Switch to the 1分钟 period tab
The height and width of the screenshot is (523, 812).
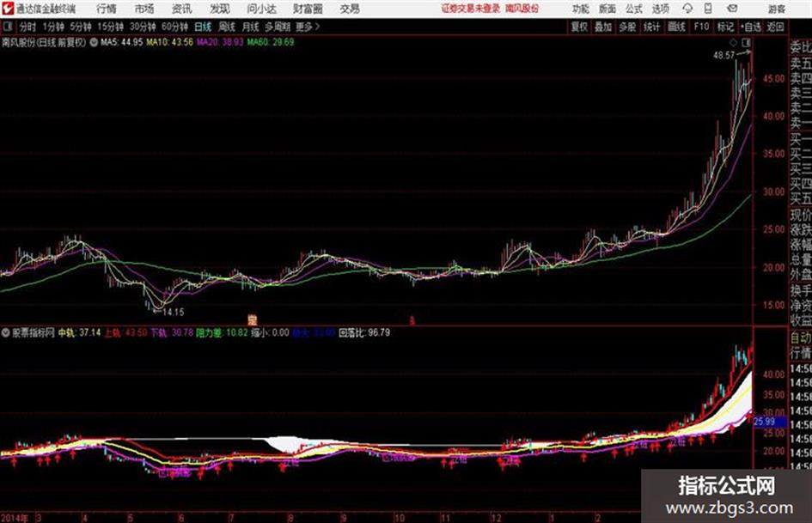coord(52,27)
